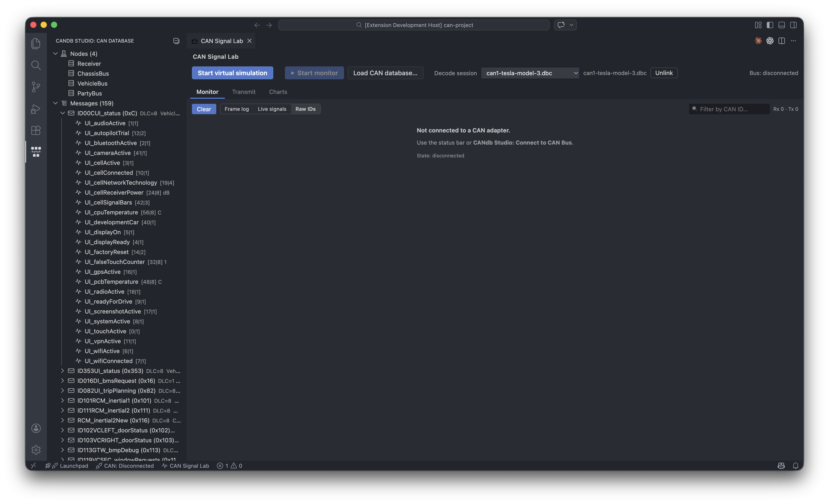The image size is (829, 504).
Task: Click Start virtual simulation button
Action: click(232, 73)
